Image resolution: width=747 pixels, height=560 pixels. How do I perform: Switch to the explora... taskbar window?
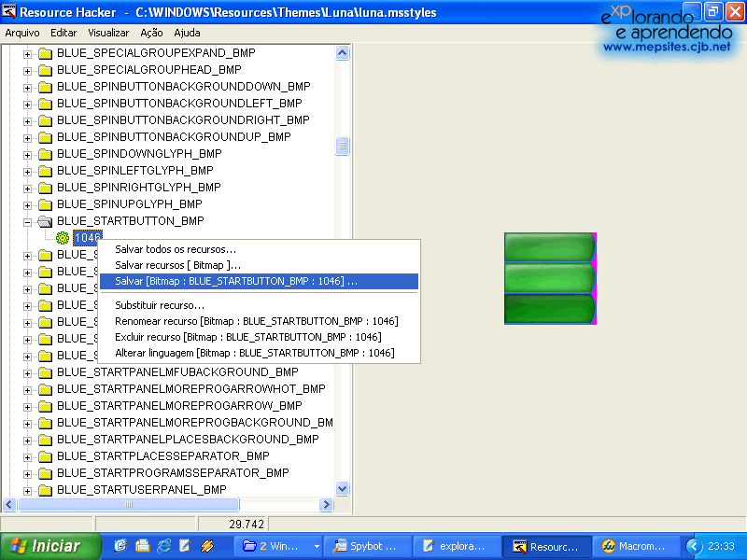(457, 546)
